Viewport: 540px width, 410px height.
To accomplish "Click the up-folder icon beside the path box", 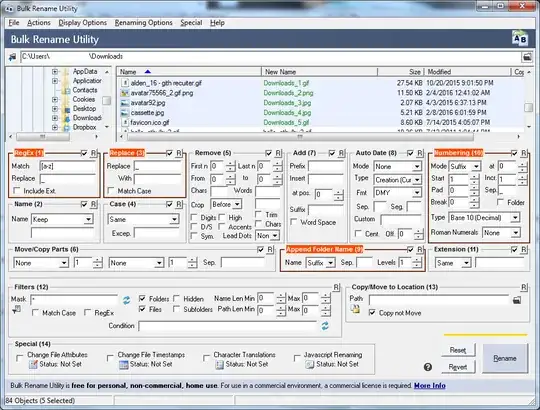I will [x=12, y=57].
